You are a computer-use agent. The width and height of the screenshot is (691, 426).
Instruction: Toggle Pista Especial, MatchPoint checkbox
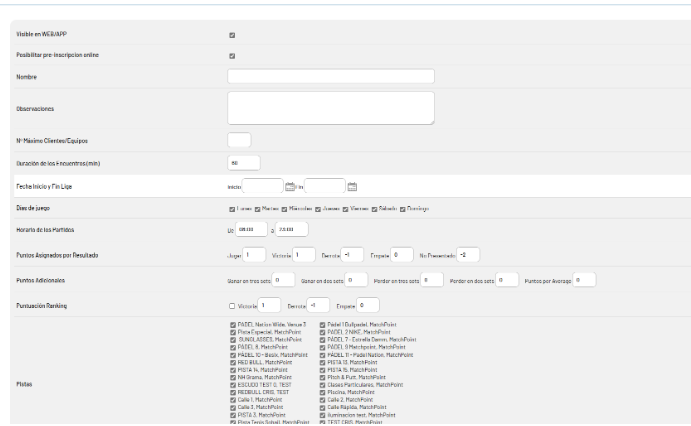233,333
